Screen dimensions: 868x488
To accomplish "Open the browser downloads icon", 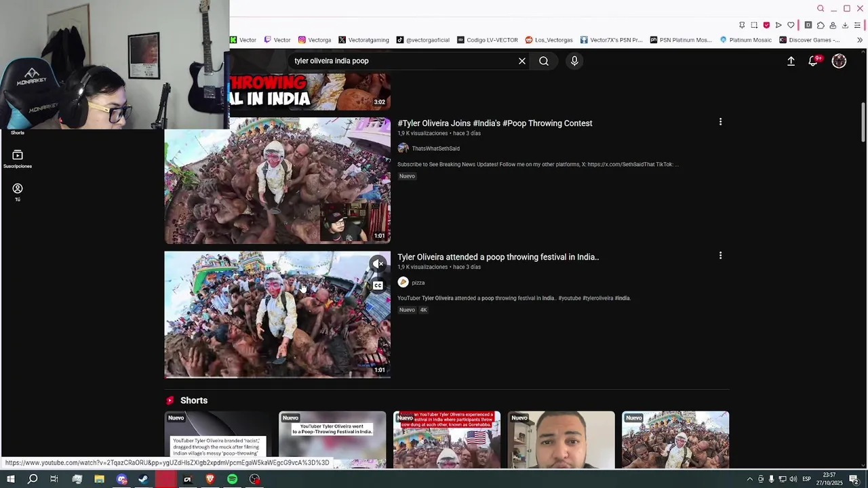I will [x=845, y=25].
